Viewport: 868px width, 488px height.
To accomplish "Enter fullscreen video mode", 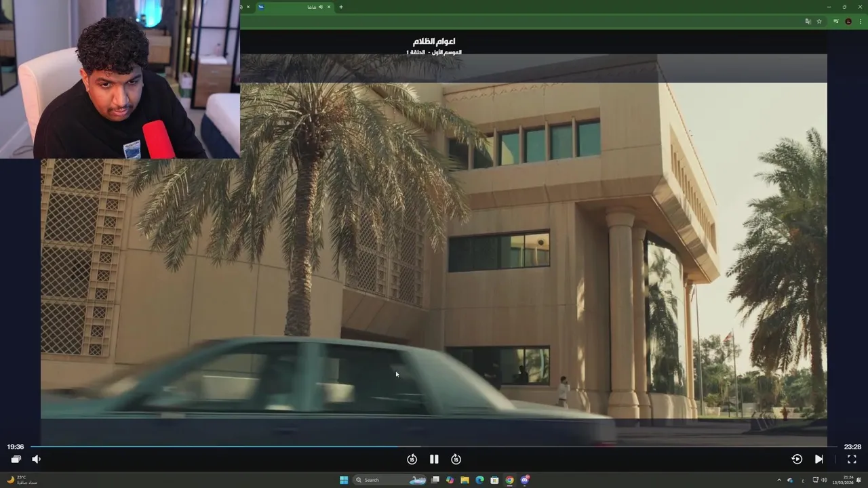I will tap(852, 459).
